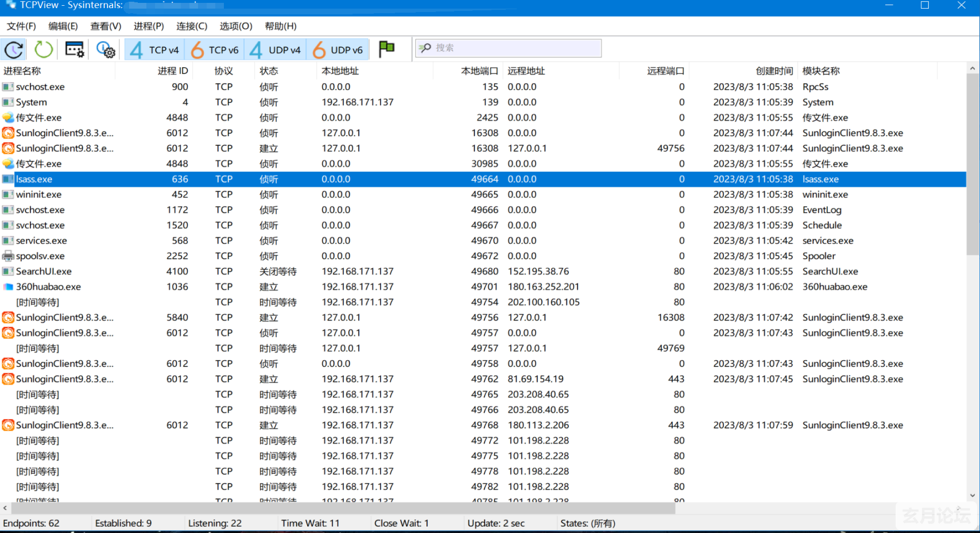Click vertical scrollbar down arrow

pyautogui.click(x=972, y=495)
